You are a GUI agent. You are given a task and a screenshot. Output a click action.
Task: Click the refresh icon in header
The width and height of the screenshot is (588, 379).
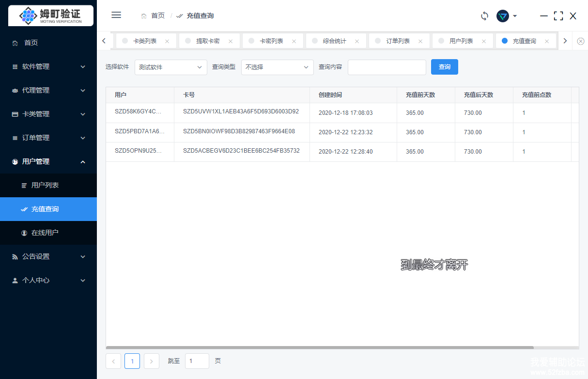(x=484, y=16)
